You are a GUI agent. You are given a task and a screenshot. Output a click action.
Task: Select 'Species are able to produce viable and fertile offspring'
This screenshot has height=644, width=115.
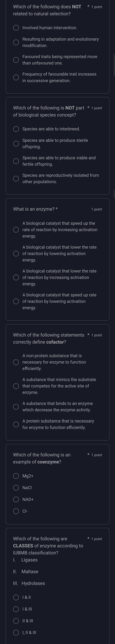coord(16,161)
